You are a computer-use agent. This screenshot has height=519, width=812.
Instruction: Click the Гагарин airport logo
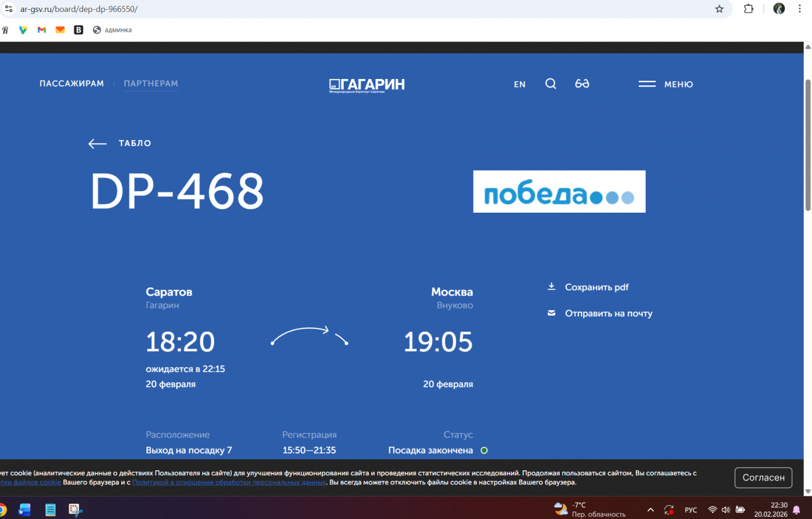click(x=367, y=85)
